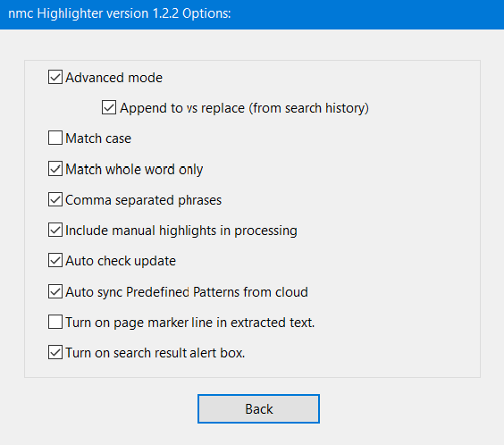
Task: Click 'Auto check update' label text
Action: [121, 261]
